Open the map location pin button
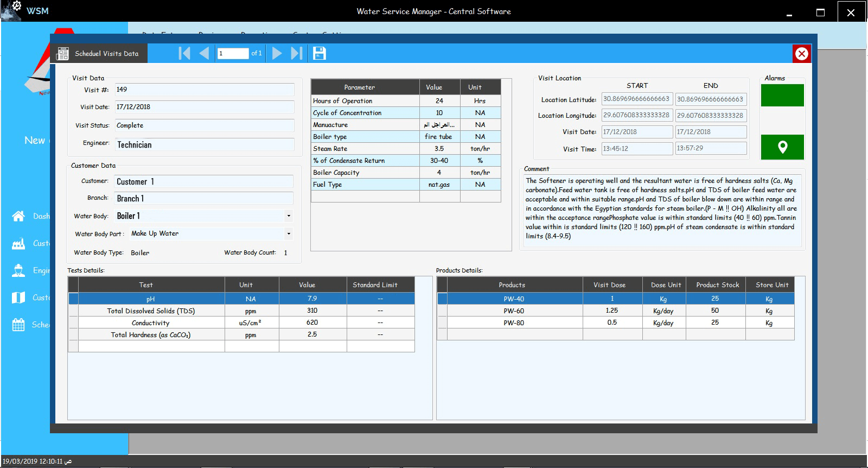Image resolution: width=868 pixels, height=468 pixels. click(782, 147)
